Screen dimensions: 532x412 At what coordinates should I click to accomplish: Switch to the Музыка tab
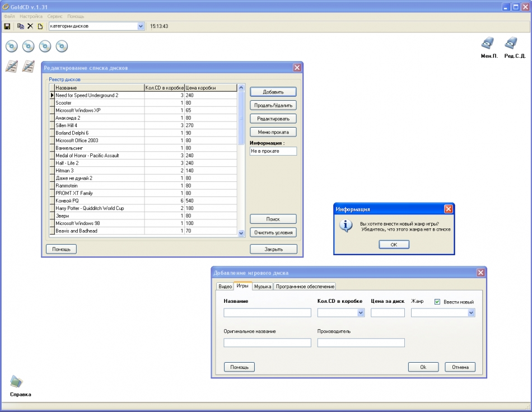coord(263,287)
